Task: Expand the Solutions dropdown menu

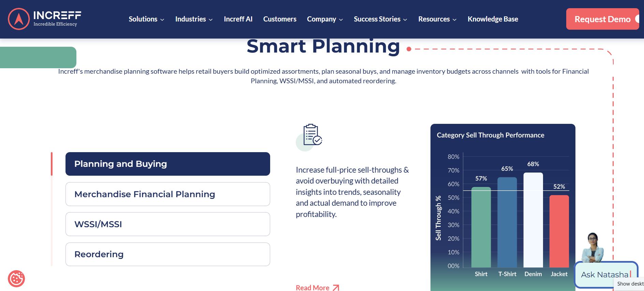Action: coord(146,19)
